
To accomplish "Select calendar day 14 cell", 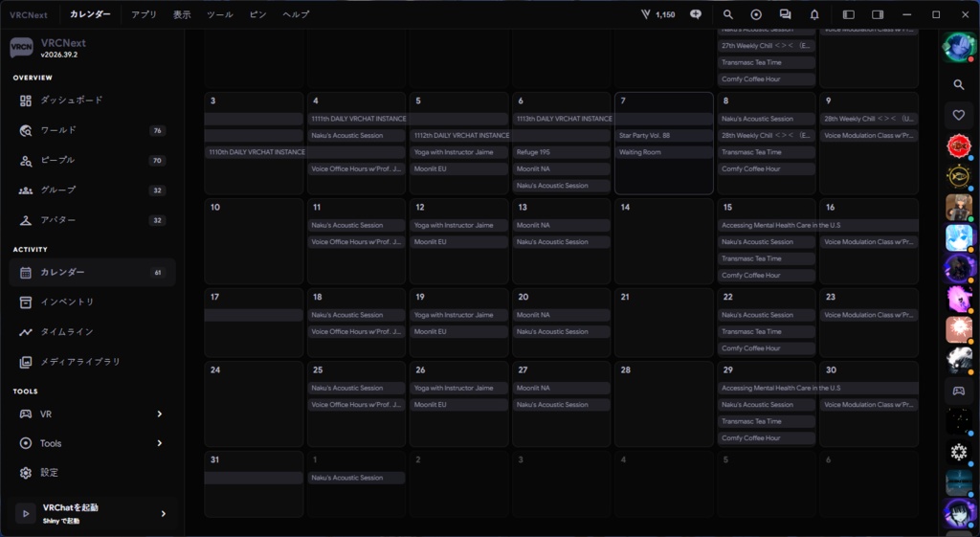I will [x=664, y=241].
